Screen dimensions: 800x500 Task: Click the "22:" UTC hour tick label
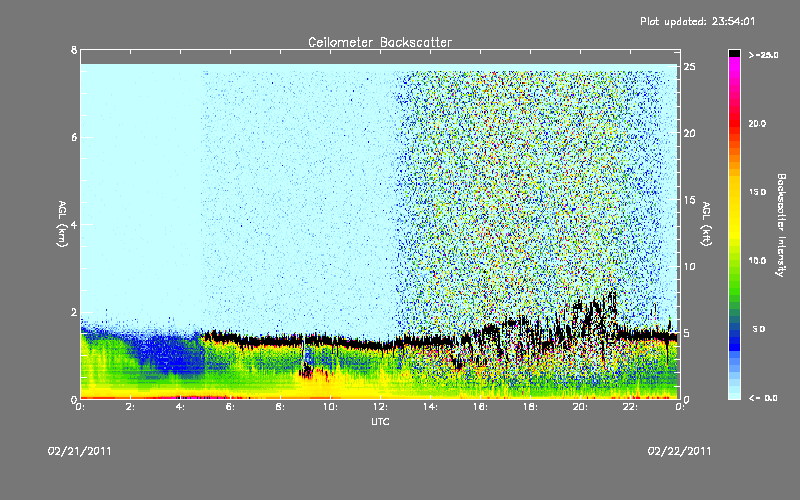[630, 407]
